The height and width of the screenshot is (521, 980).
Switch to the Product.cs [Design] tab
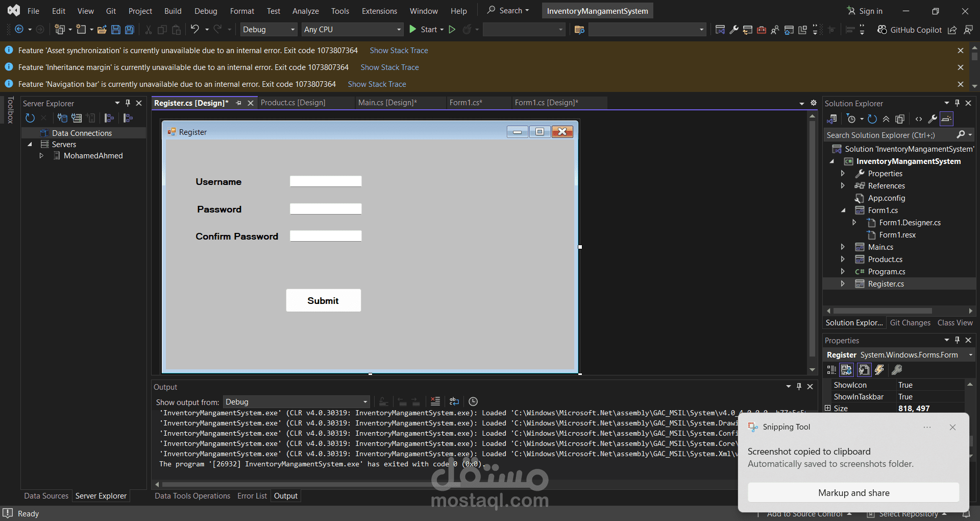click(x=293, y=103)
